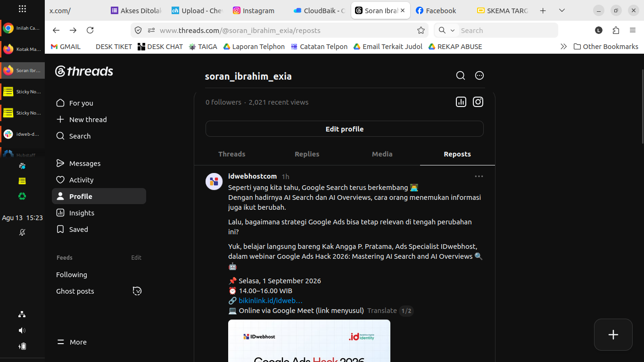Open the profile Insights chart icon

(461, 102)
